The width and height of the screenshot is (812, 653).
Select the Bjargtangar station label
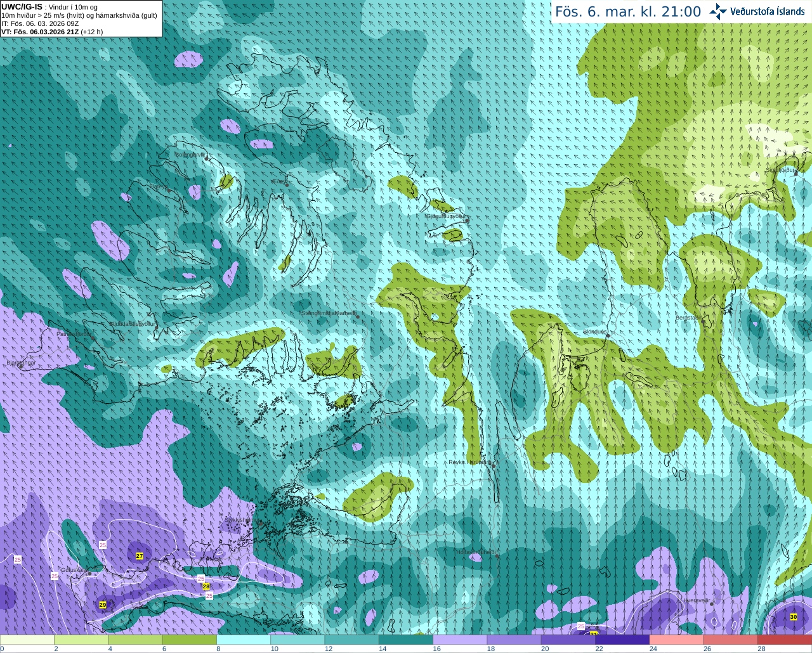[20, 363]
